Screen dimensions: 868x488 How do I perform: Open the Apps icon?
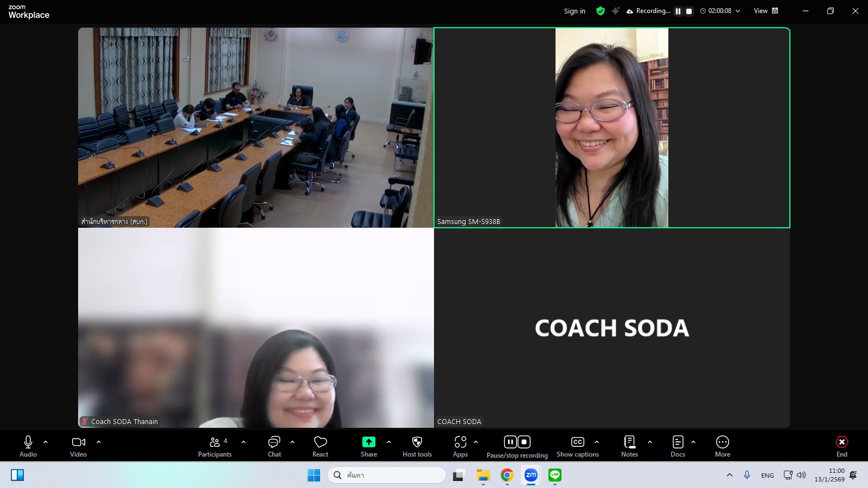pos(460,446)
